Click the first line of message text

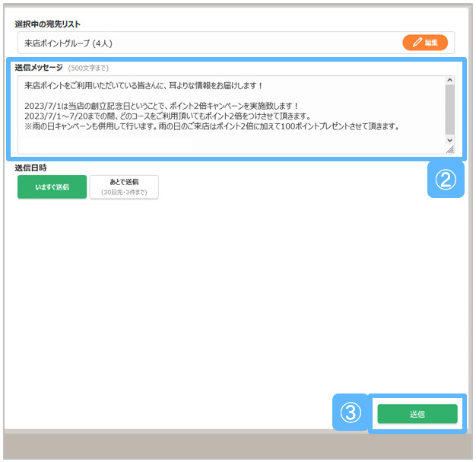click(143, 85)
